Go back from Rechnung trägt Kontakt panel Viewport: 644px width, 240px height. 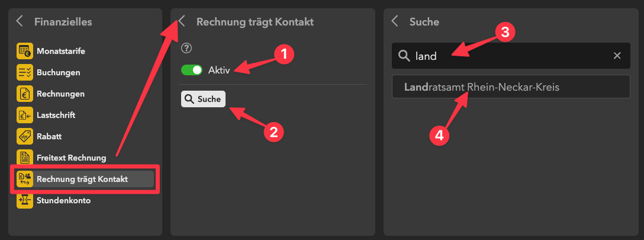[182, 21]
